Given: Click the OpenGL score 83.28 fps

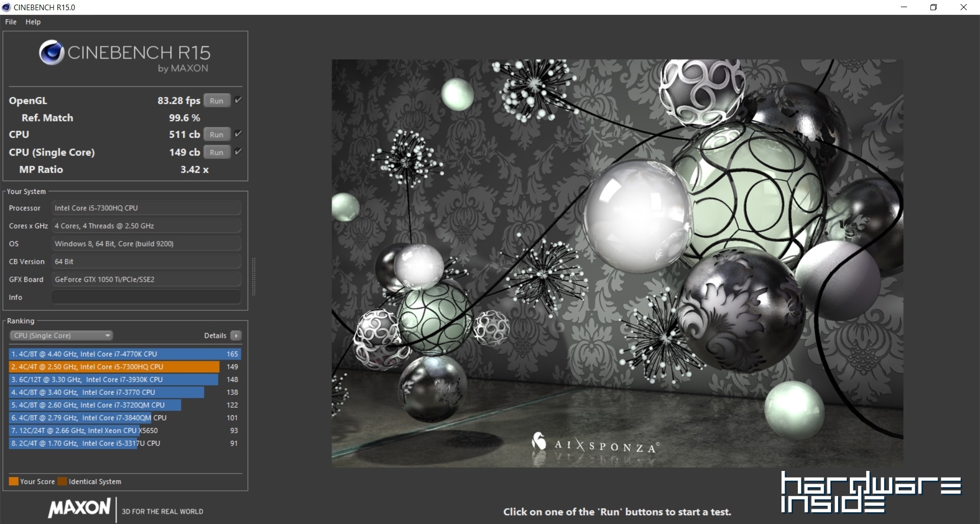Looking at the screenshot, I should pyautogui.click(x=179, y=101).
